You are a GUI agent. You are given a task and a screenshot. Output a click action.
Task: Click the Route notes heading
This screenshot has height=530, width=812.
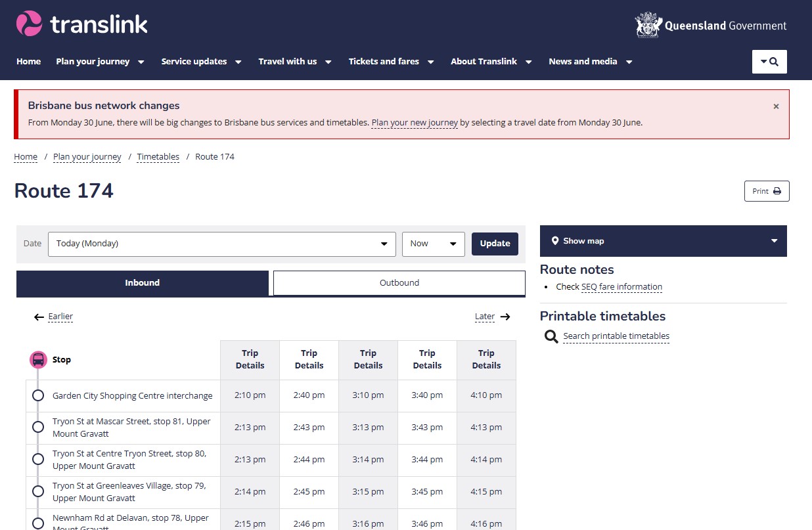pos(577,270)
